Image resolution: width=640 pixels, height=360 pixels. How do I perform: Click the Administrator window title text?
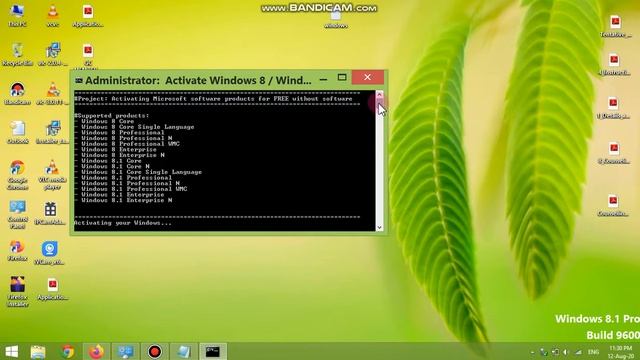click(x=198, y=80)
